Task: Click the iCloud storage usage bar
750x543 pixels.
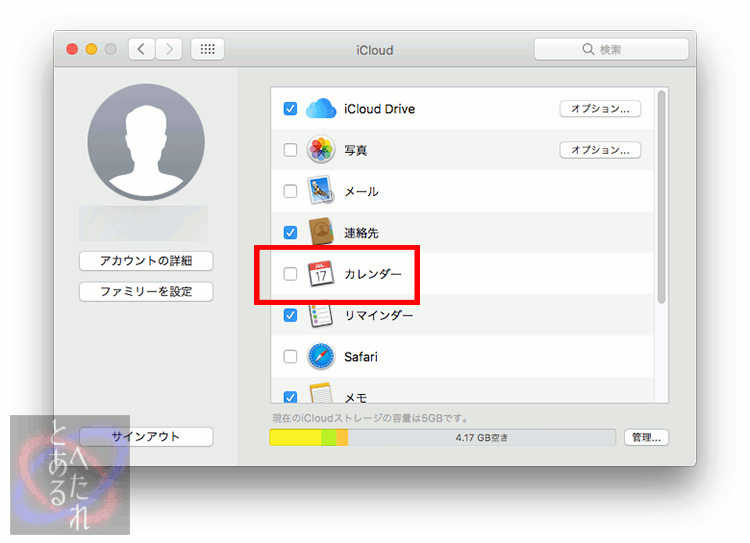Action: [442, 437]
